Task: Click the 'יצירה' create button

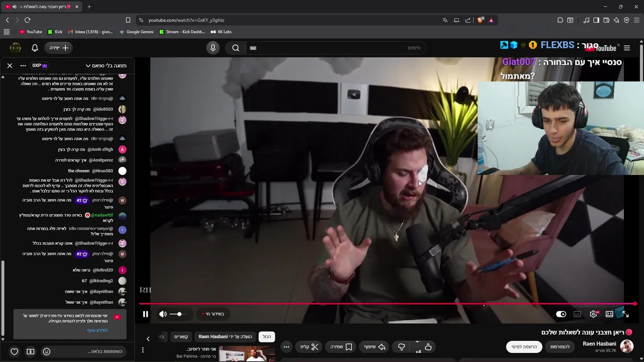Action: click(59, 48)
